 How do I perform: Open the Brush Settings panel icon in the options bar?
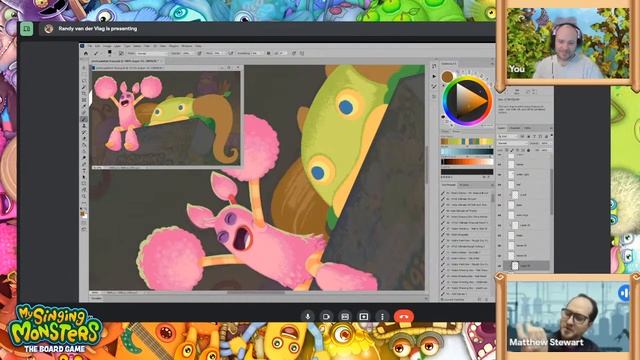tap(121, 53)
